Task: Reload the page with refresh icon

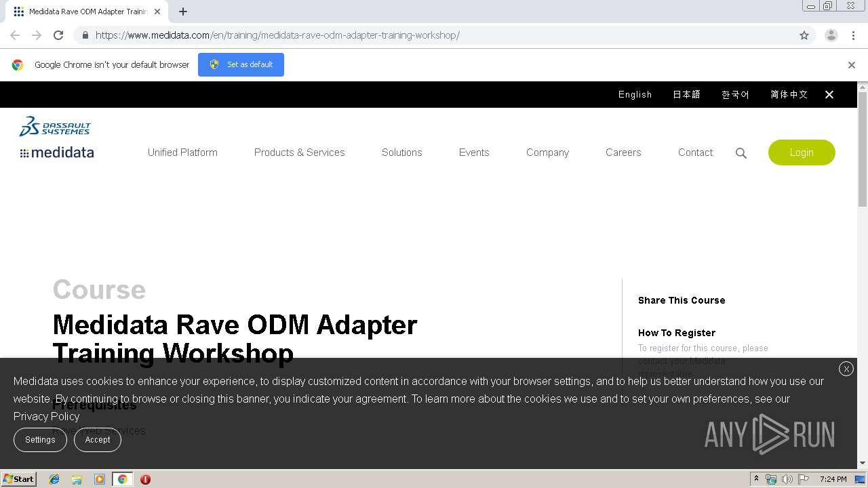Action: 58,35
